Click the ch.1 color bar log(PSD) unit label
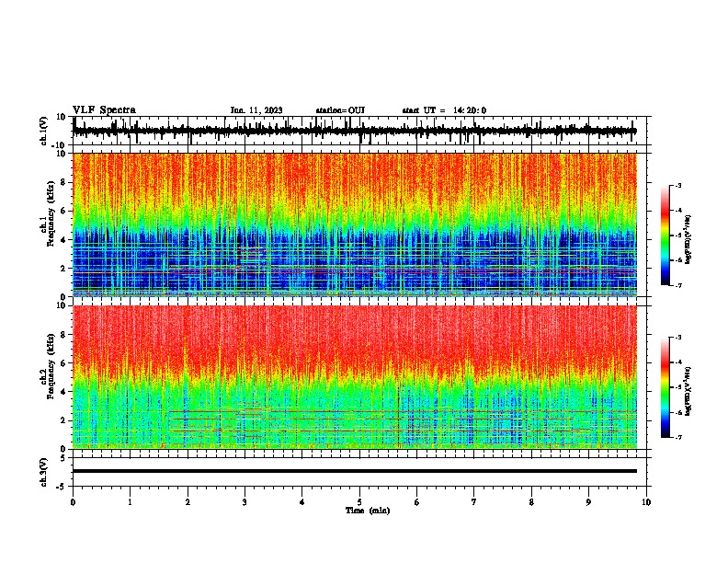 (x=688, y=240)
